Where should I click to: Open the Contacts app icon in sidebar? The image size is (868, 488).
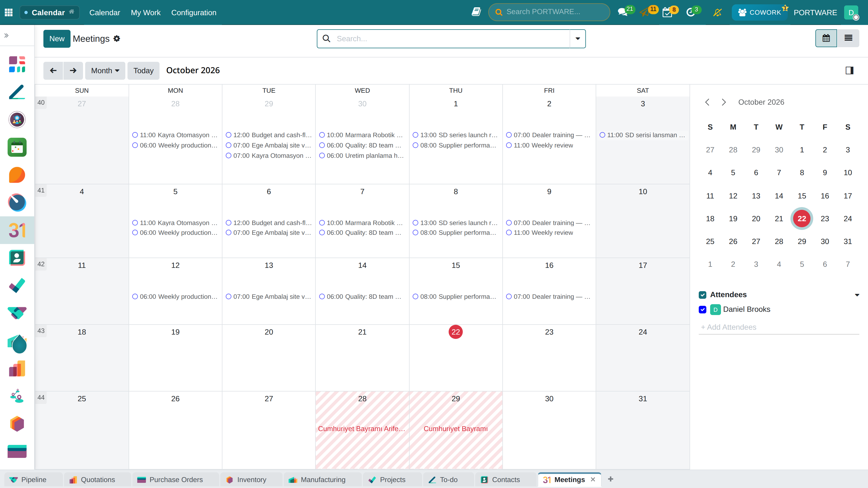point(17,258)
